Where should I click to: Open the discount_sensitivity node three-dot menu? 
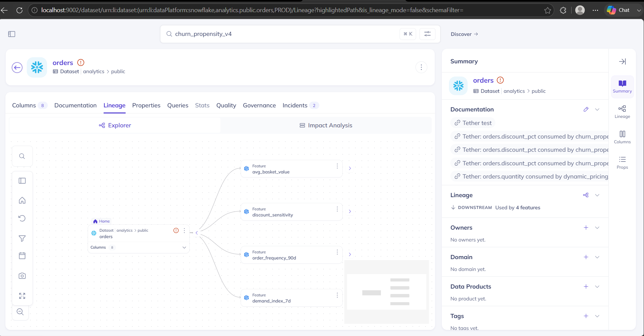337,209
